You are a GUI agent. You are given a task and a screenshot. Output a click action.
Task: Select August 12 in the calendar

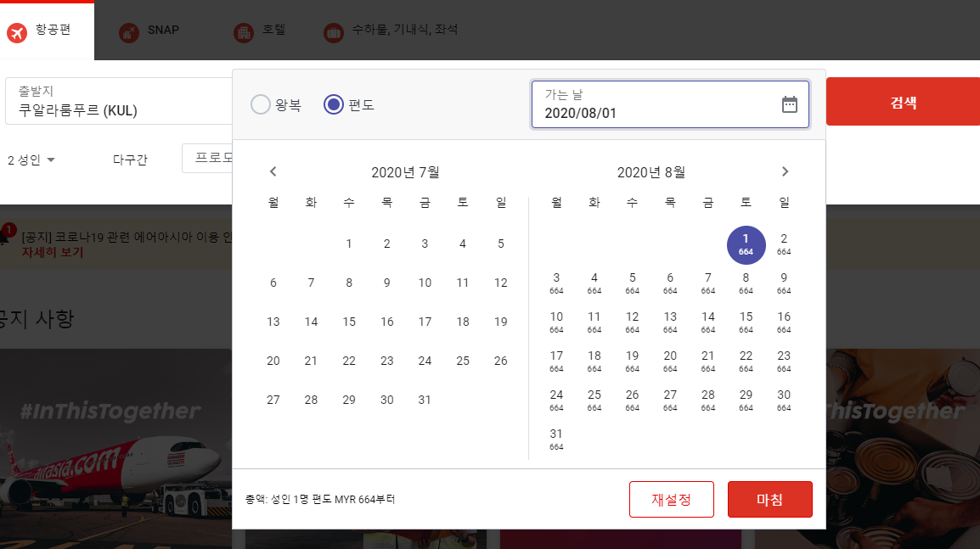[x=633, y=322]
